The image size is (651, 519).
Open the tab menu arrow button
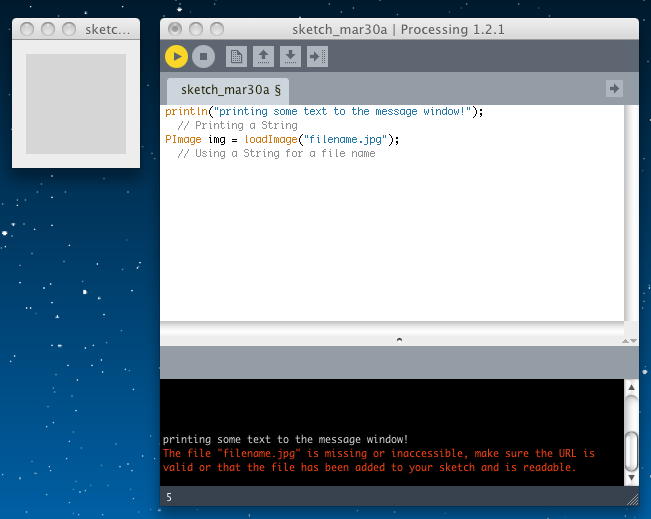tap(614, 88)
